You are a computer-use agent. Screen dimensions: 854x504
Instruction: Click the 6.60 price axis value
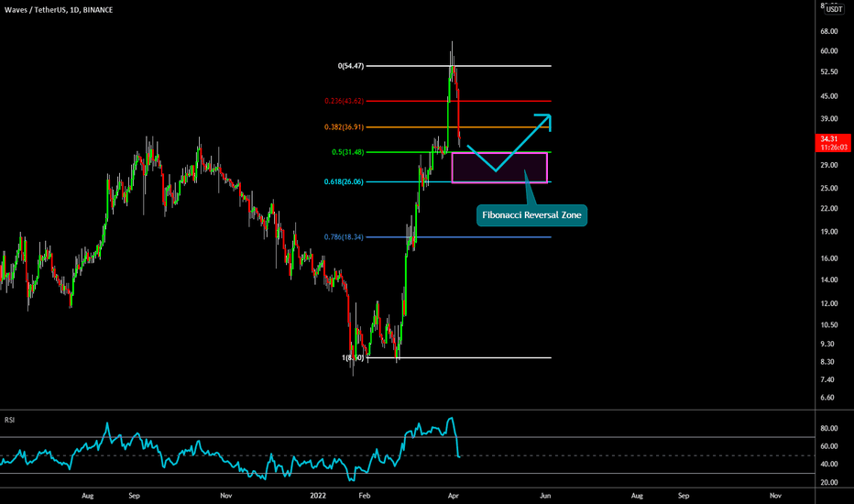[827, 398]
